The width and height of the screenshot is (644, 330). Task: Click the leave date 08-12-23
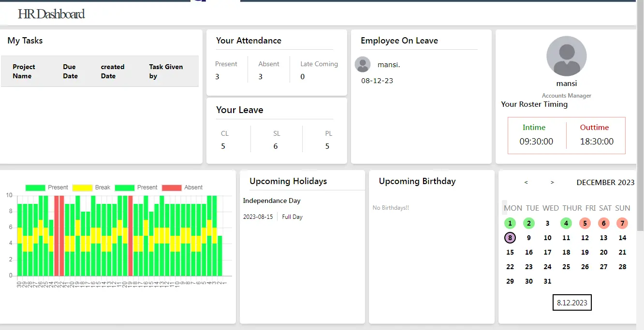pyautogui.click(x=377, y=81)
